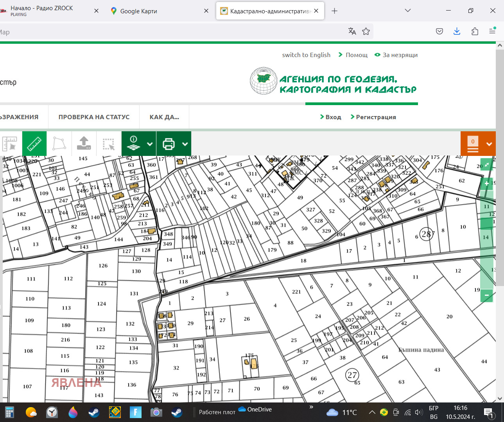Click the upload file tool icon
The height and width of the screenshot is (422, 504).
(x=84, y=143)
